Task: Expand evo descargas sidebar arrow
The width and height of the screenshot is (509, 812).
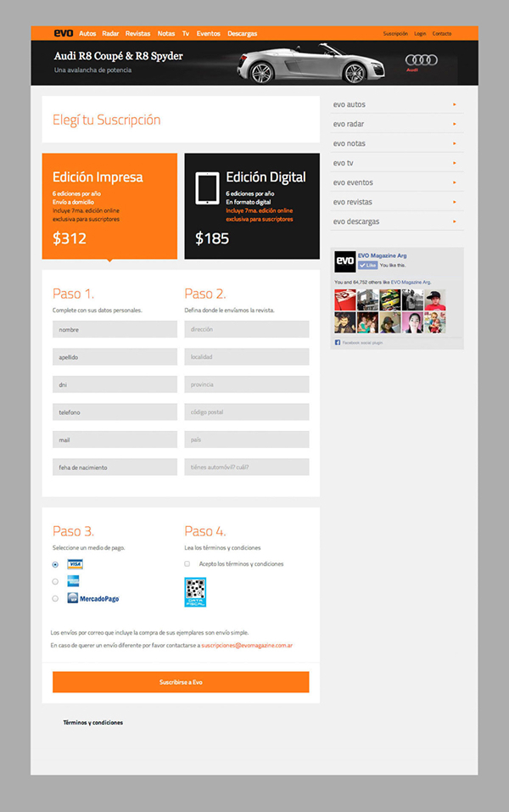Action: click(x=455, y=221)
